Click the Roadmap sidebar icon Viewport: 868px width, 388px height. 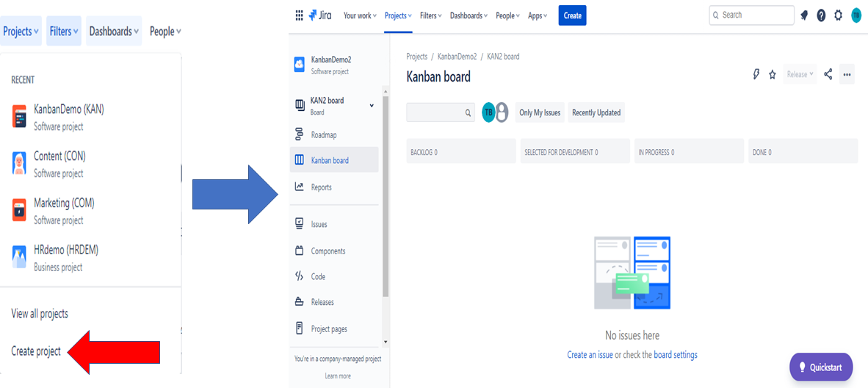[x=300, y=134]
